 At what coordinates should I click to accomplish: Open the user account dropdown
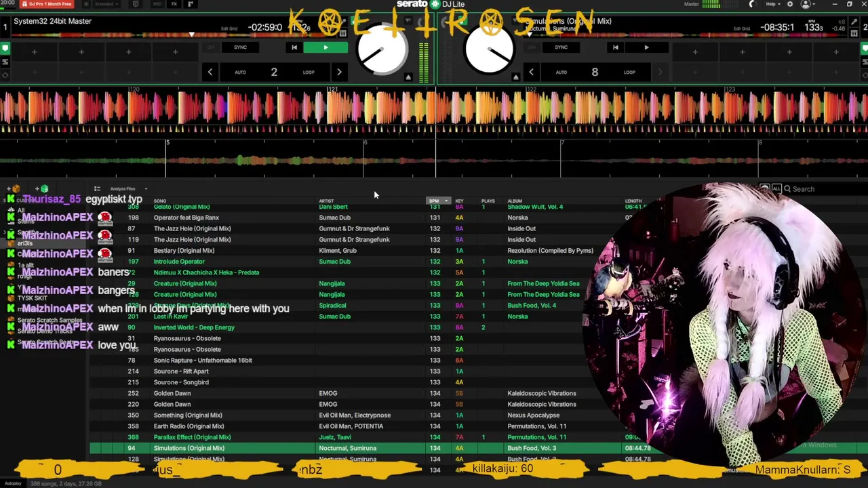tap(808, 4)
